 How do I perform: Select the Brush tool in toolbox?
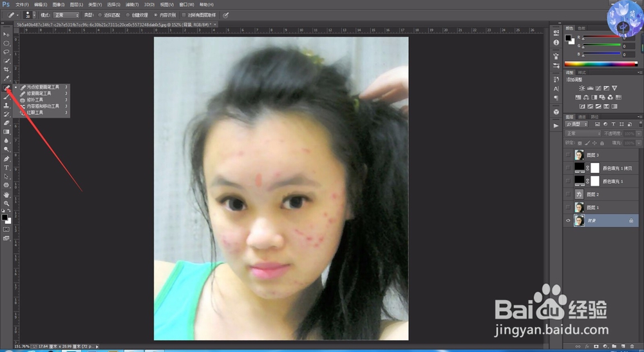pos(6,97)
